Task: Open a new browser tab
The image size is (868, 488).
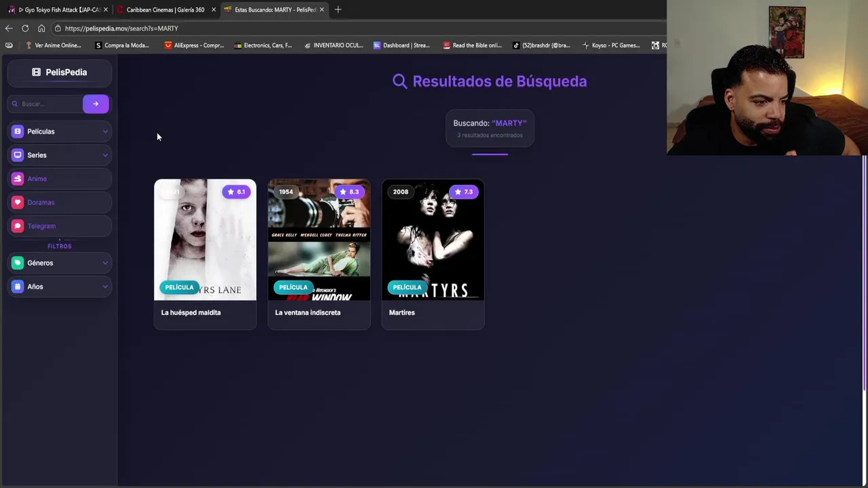Action: click(338, 9)
